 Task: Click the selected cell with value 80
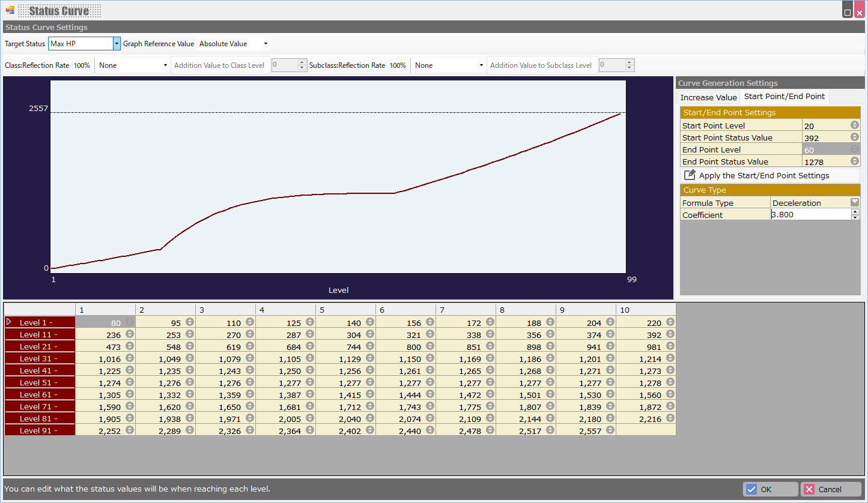105,322
